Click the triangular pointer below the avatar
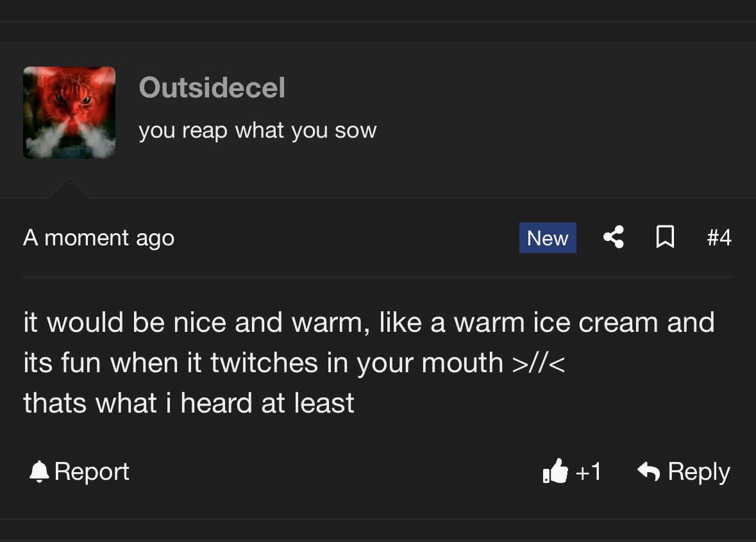 click(x=68, y=189)
